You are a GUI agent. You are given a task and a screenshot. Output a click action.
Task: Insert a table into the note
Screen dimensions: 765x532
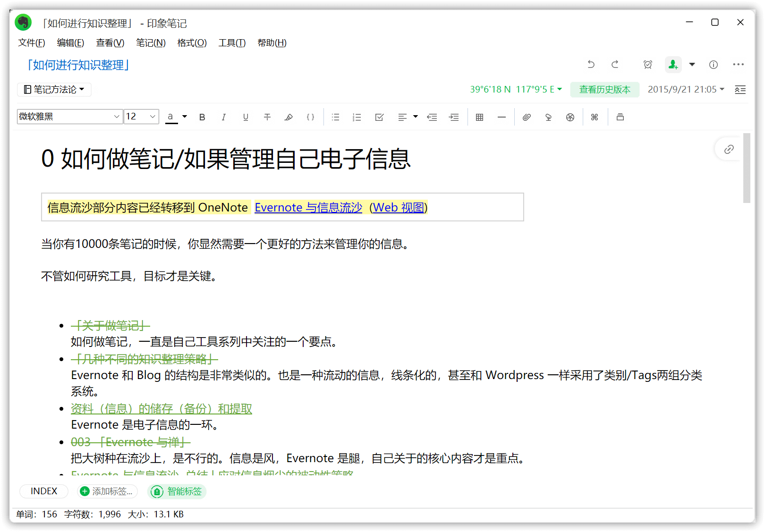pyautogui.click(x=480, y=117)
